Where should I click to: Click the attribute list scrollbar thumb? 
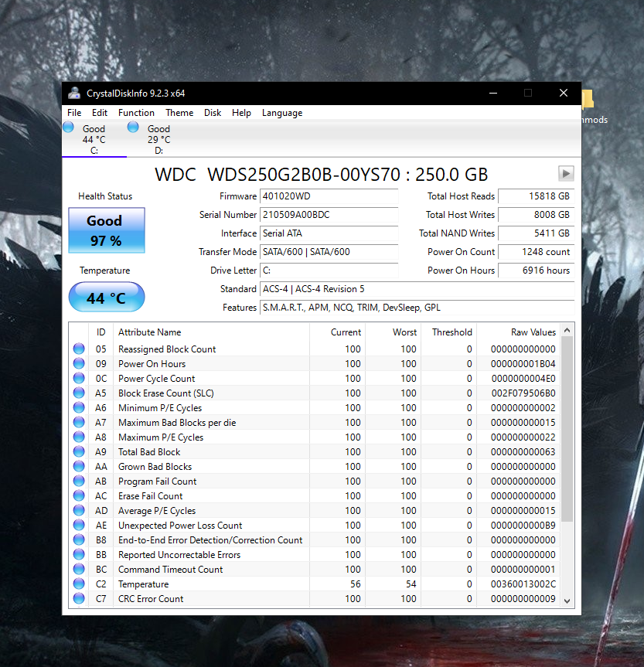[567, 429]
